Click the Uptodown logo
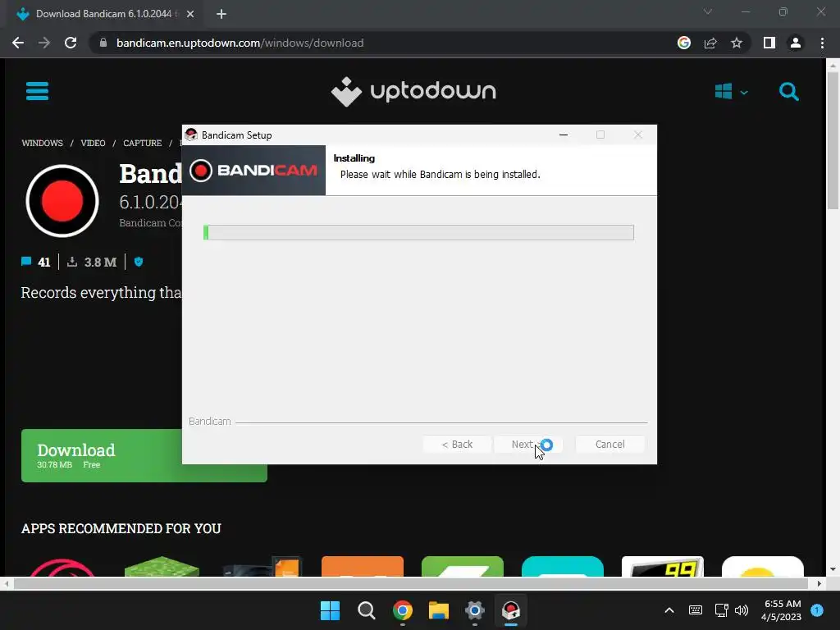840x630 pixels. click(413, 91)
